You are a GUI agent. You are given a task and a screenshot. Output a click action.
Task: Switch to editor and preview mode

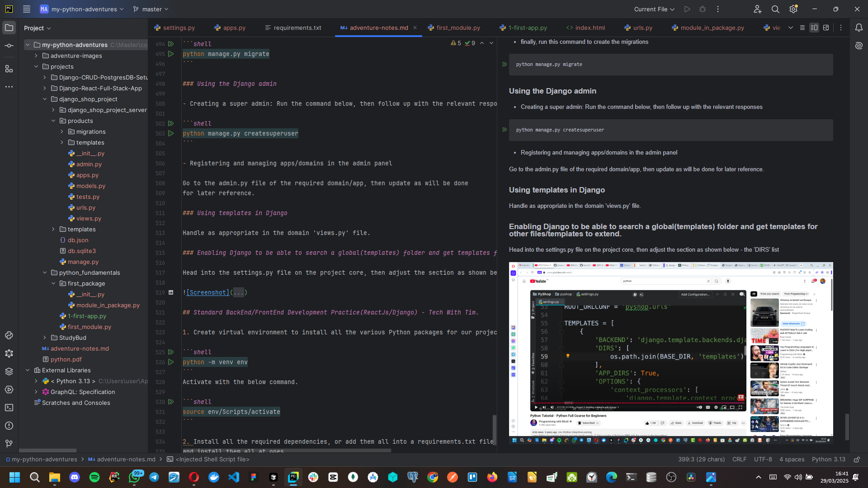(x=814, y=28)
